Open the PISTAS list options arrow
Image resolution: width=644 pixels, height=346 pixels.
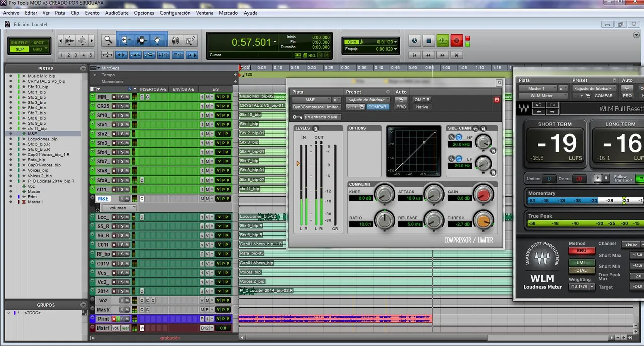[x=83, y=68]
